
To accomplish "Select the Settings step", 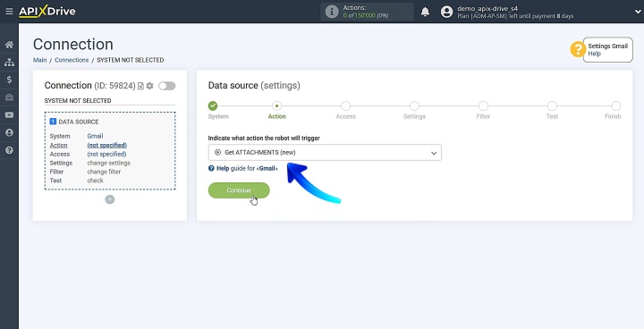I will [414, 106].
